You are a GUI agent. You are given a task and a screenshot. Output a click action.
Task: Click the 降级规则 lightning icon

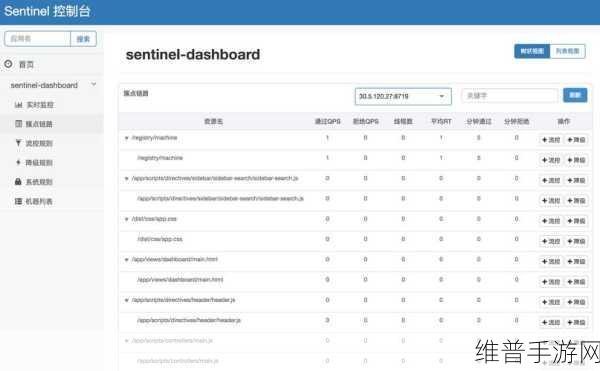(18, 162)
